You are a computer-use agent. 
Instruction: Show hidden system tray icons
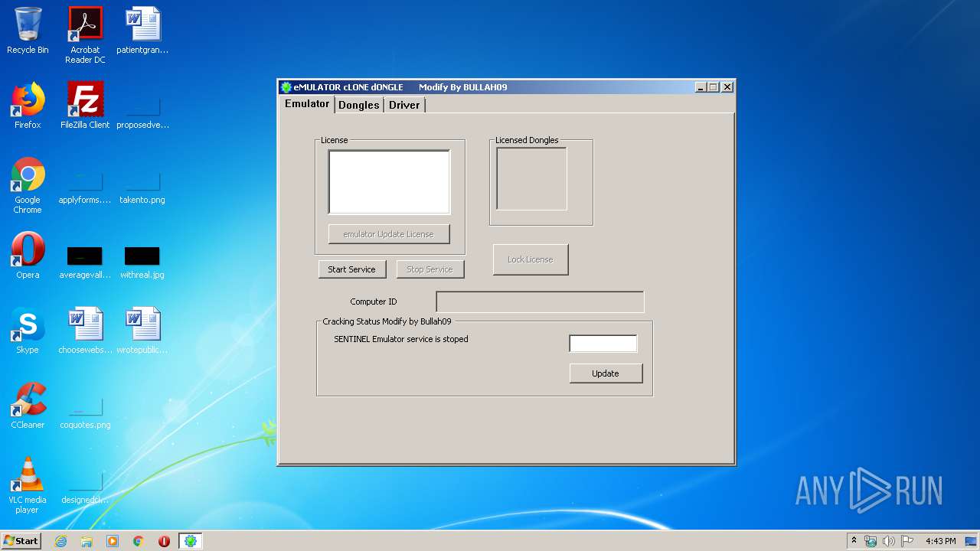point(854,540)
